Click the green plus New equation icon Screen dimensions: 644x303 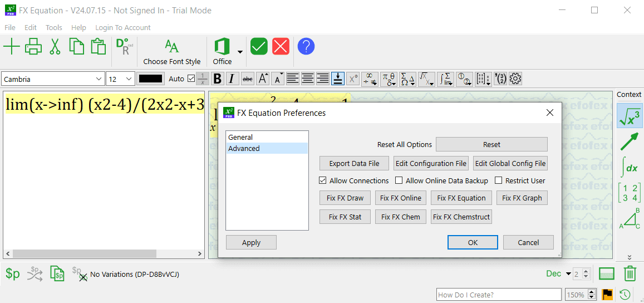click(x=12, y=46)
